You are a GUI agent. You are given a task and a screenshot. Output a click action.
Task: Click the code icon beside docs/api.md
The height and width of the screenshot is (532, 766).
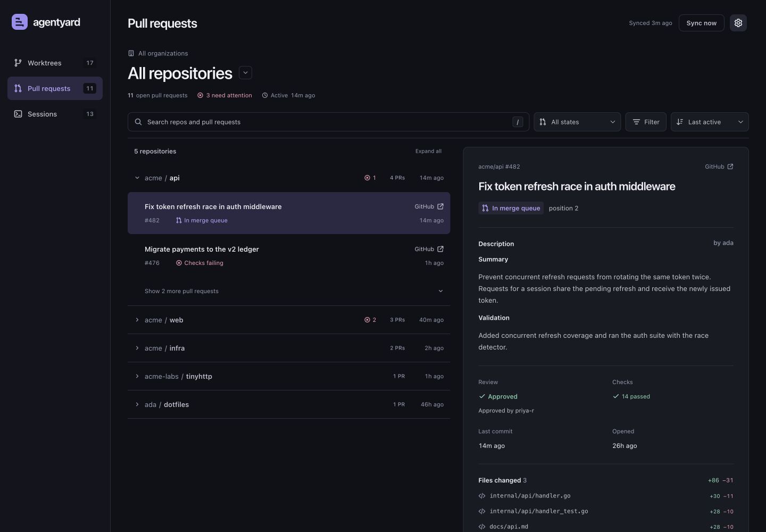[x=482, y=527]
